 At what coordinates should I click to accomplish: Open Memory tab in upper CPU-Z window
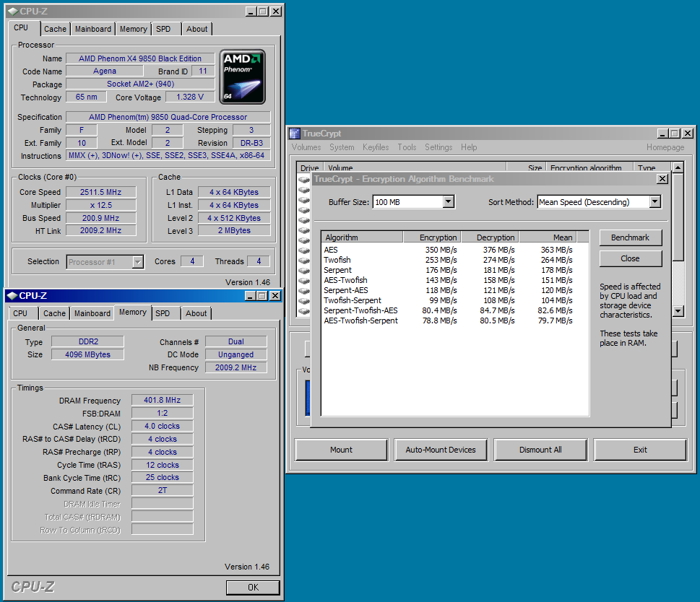tap(133, 29)
